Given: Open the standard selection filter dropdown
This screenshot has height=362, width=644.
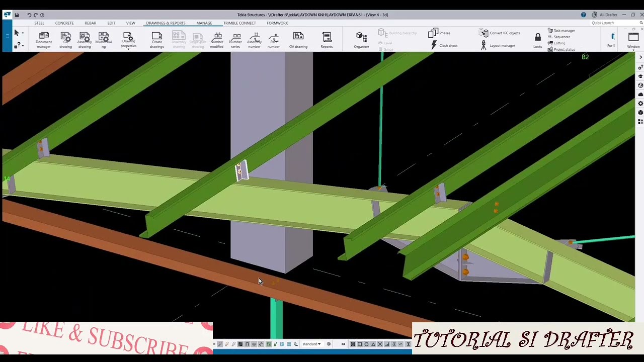Looking at the screenshot, I should tap(311, 344).
